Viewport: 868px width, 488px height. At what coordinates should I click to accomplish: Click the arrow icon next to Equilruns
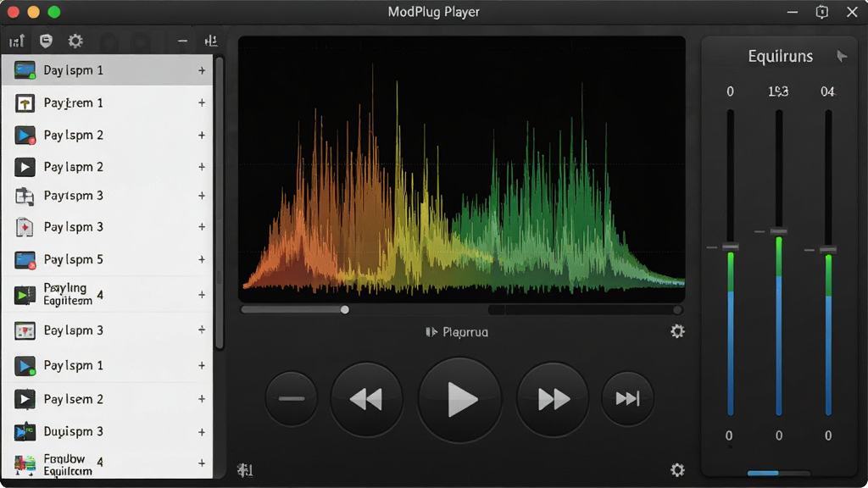(842, 56)
